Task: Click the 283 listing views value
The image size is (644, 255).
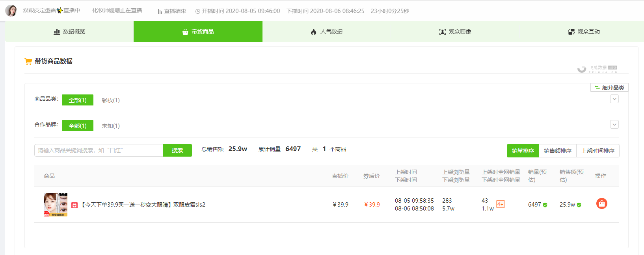Action: (447, 201)
